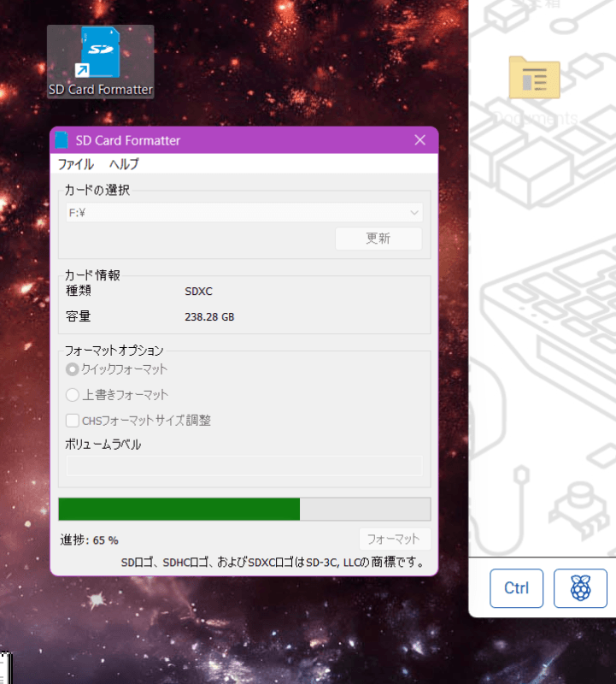Click the blue SD card icon in title bar

62,140
